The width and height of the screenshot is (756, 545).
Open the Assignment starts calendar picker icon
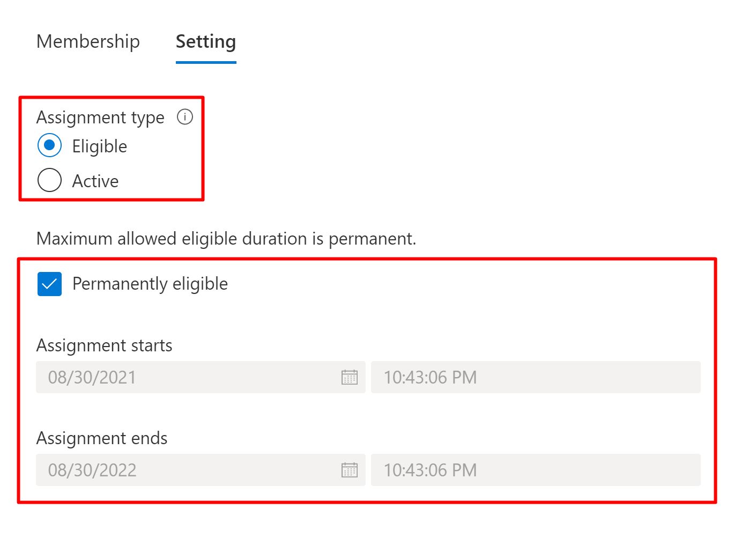350,378
